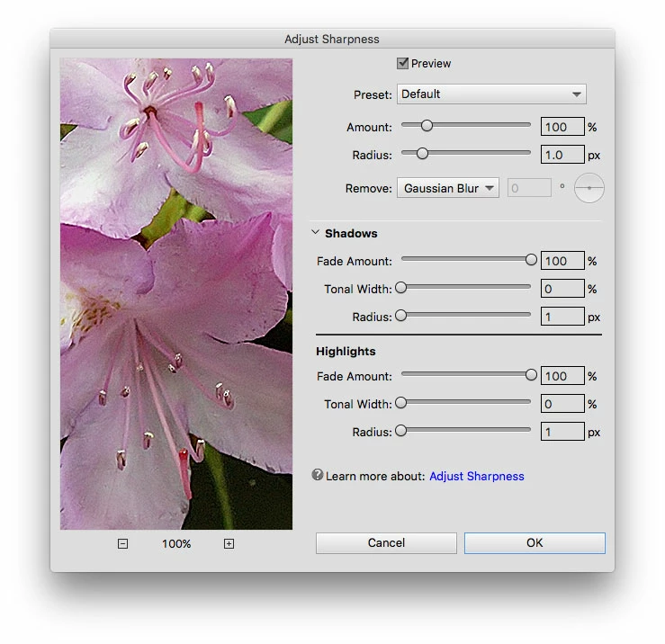Click the Adjust Sharpness title bar
Image resolution: width=665 pixels, height=644 pixels.
(333, 39)
